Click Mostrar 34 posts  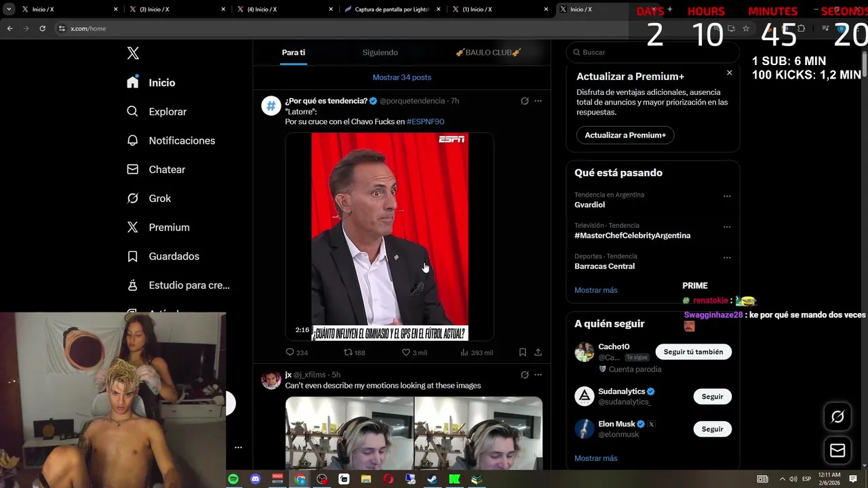click(402, 77)
